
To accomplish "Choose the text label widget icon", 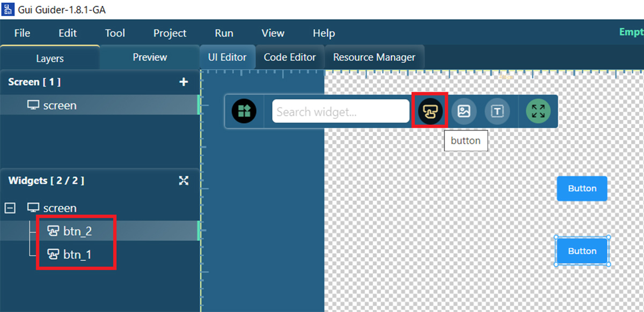I will click(497, 111).
